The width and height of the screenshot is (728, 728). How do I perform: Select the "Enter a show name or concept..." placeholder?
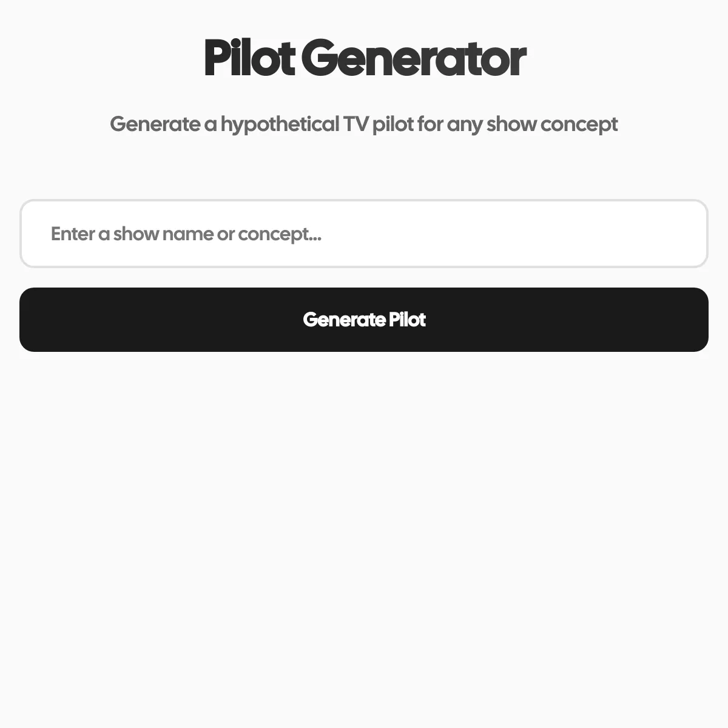coord(186,234)
